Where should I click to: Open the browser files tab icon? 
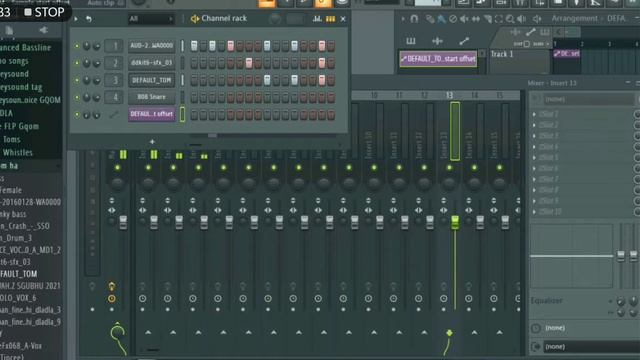click(9, 30)
